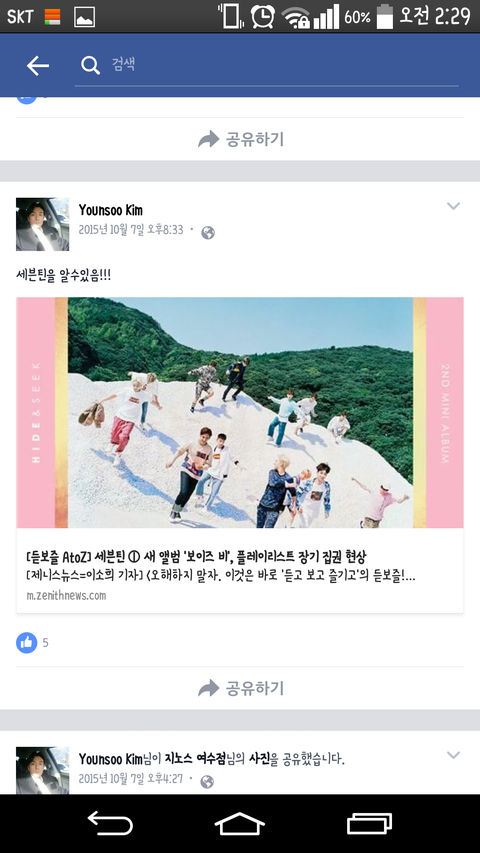Viewport: 480px width, 853px height.
Task: Tap the Android home navigation button
Action: point(239,824)
